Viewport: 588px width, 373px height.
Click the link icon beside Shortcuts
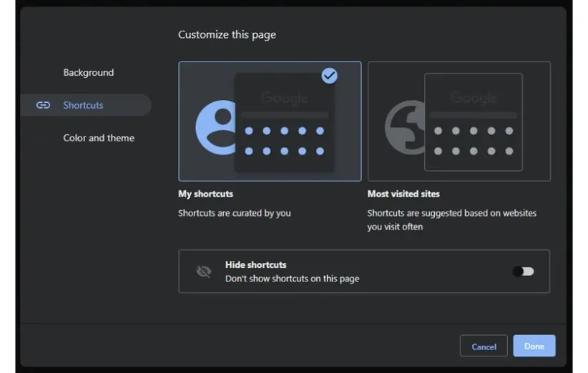pyautogui.click(x=43, y=105)
